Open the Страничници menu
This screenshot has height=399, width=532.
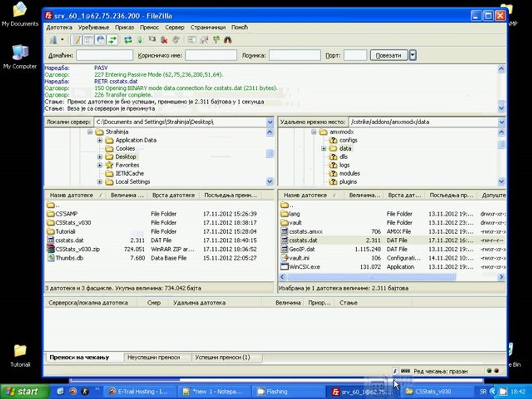208,28
